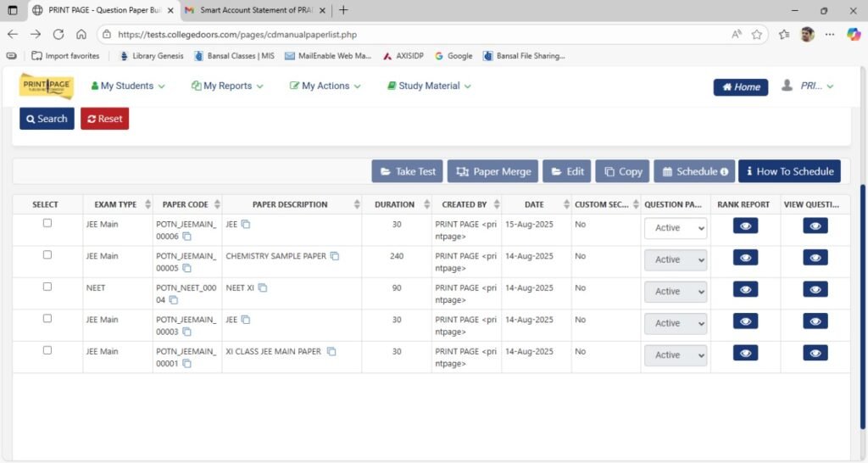Viewport: 868px width, 463px height.
Task: Tick the checkbox for the NEET XI paper
Action: click(47, 287)
